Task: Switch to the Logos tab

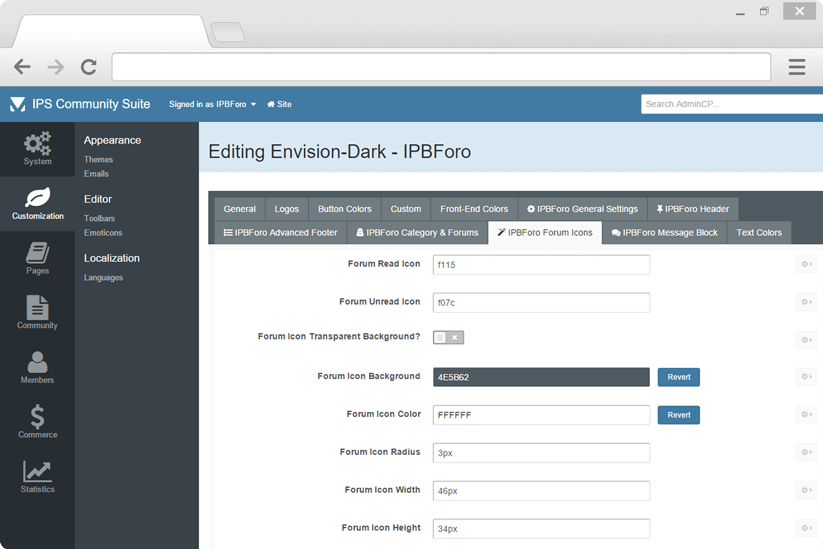Action: coord(287,209)
